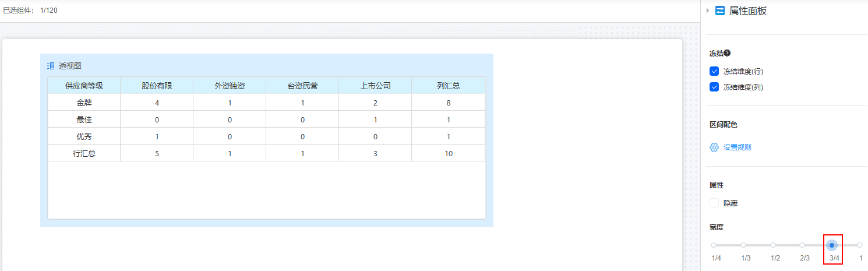Screen dimensions: 868x271
Task: Set width slider to 1/3
Action: tap(743, 245)
